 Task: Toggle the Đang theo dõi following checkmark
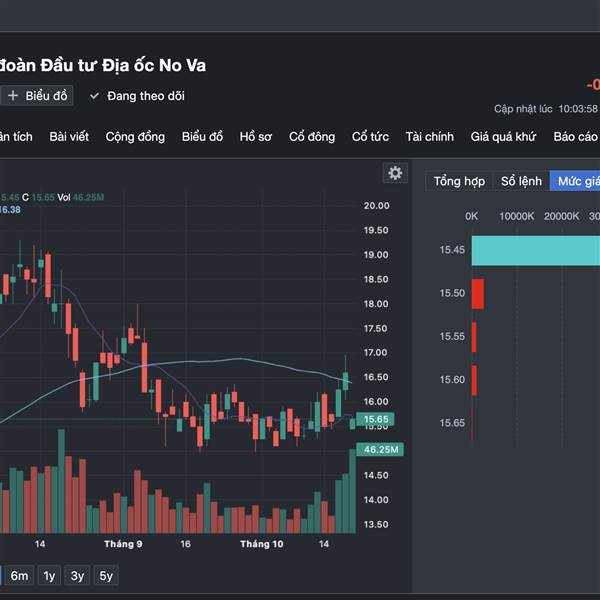[x=95, y=96]
